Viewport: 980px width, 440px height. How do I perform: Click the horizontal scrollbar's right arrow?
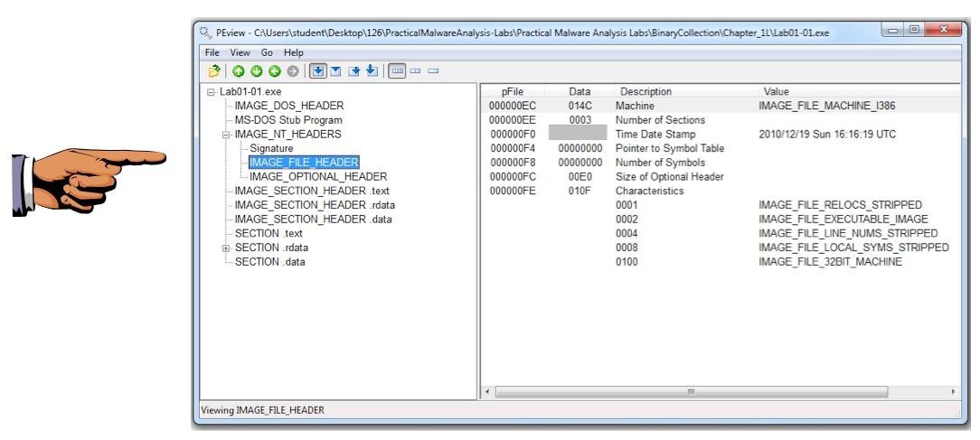tap(953, 392)
